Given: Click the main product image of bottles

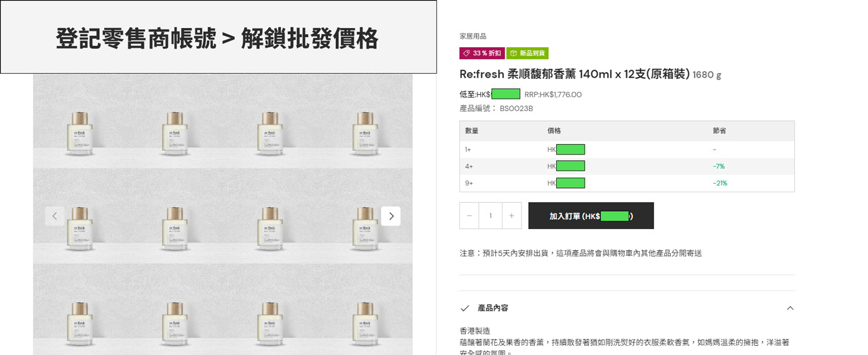Looking at the screenshot, I should pyautogui.click(x=223, y=214).
